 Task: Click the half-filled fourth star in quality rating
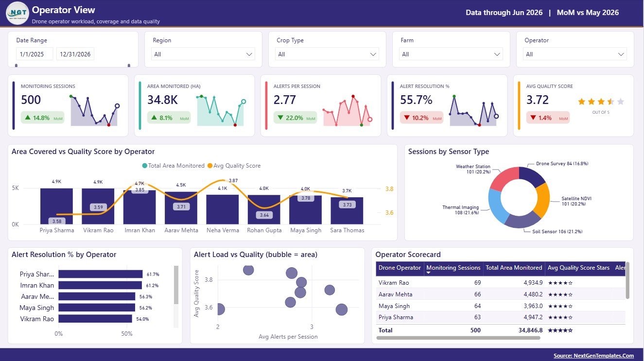611,102
